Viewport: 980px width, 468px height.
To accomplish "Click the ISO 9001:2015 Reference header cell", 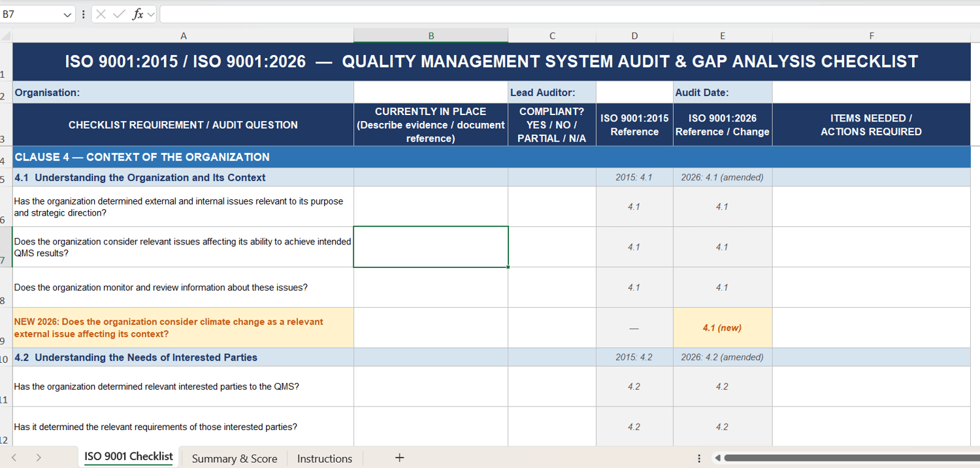I will 634,125.
